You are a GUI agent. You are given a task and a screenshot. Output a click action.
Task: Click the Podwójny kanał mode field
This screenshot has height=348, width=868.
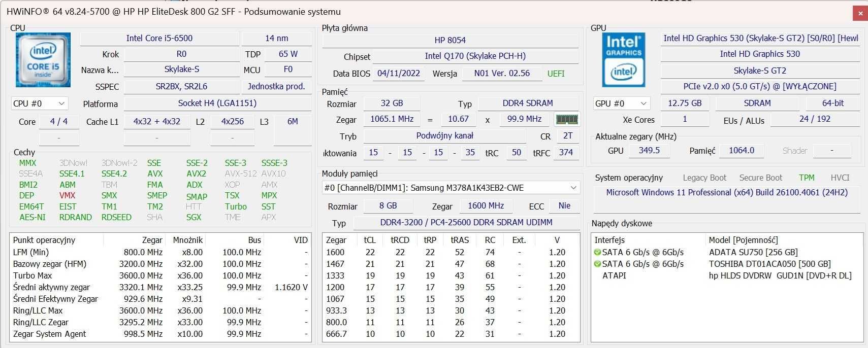coord(444,136)
